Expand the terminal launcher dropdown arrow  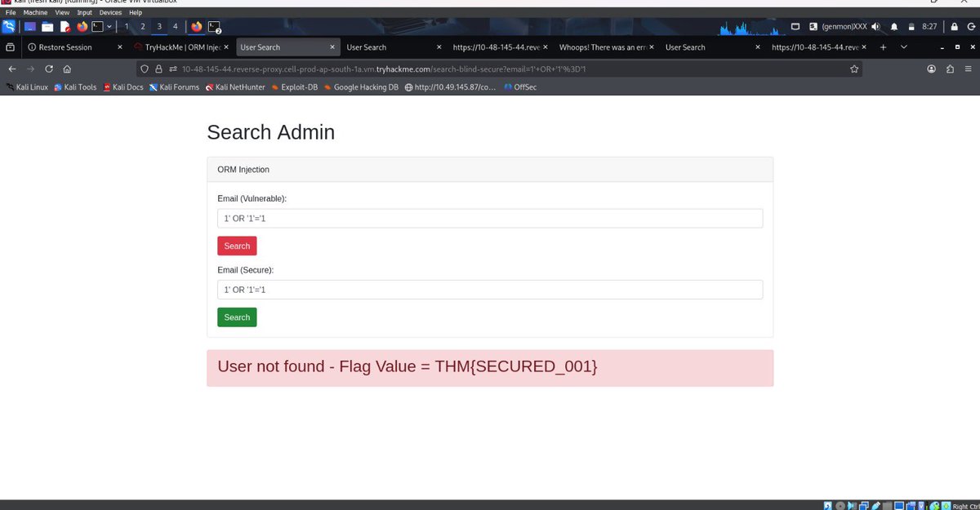[x=109, y=26]
